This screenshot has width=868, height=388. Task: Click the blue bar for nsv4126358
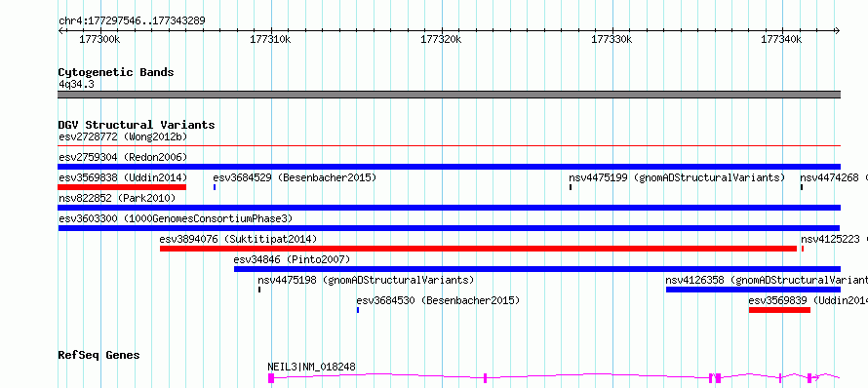(753, 290)
